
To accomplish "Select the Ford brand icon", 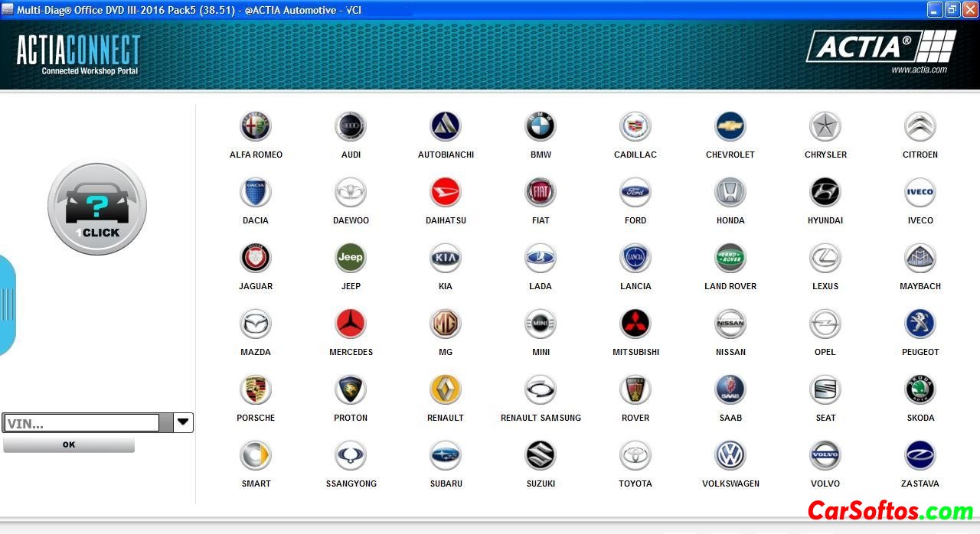I will pos(635,193).
